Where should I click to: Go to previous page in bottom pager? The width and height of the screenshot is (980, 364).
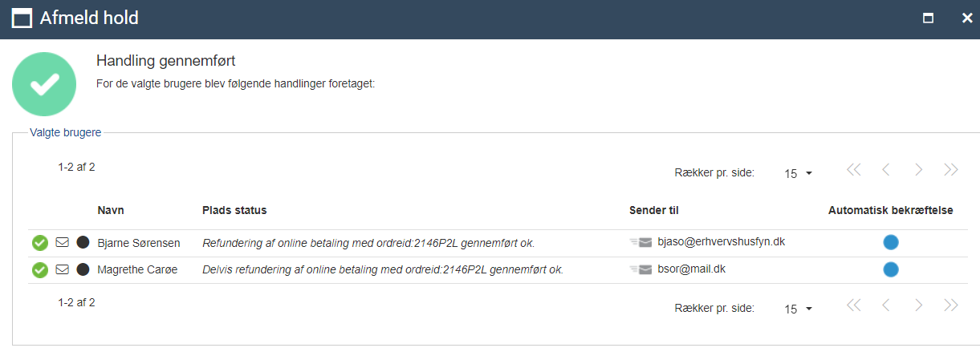pyautogui.click(x=886, y=305)
